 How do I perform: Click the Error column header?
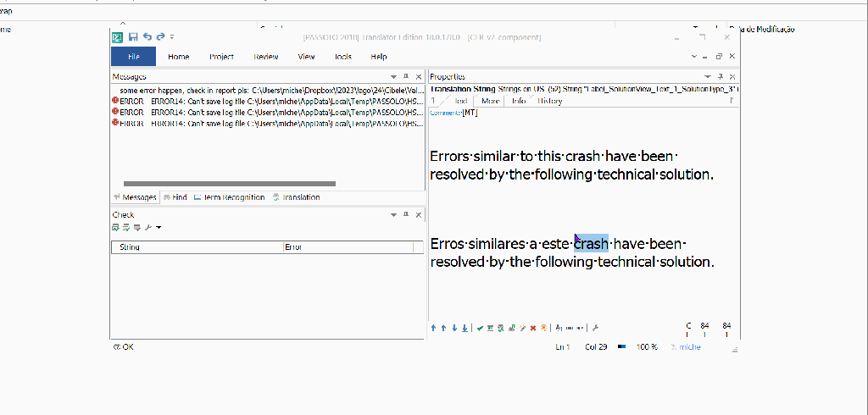tap(348, 247)
